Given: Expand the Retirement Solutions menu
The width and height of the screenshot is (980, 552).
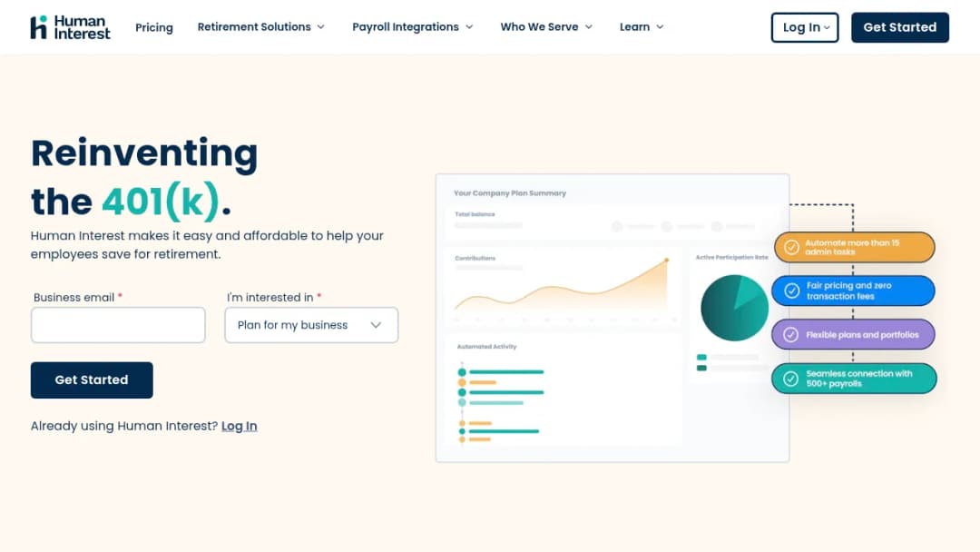Looking at the screenshot, I should (261, 27).
